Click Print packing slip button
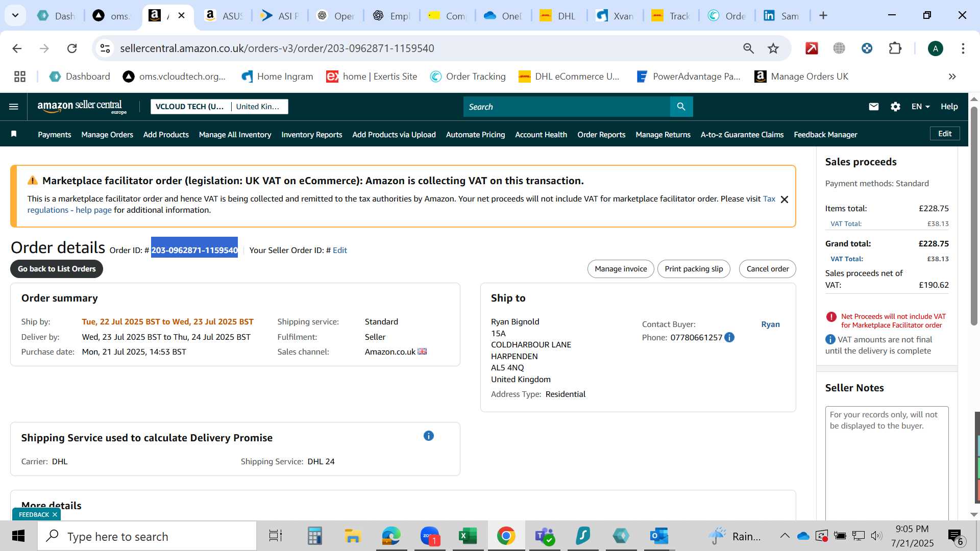 click(x=694, y=269)
